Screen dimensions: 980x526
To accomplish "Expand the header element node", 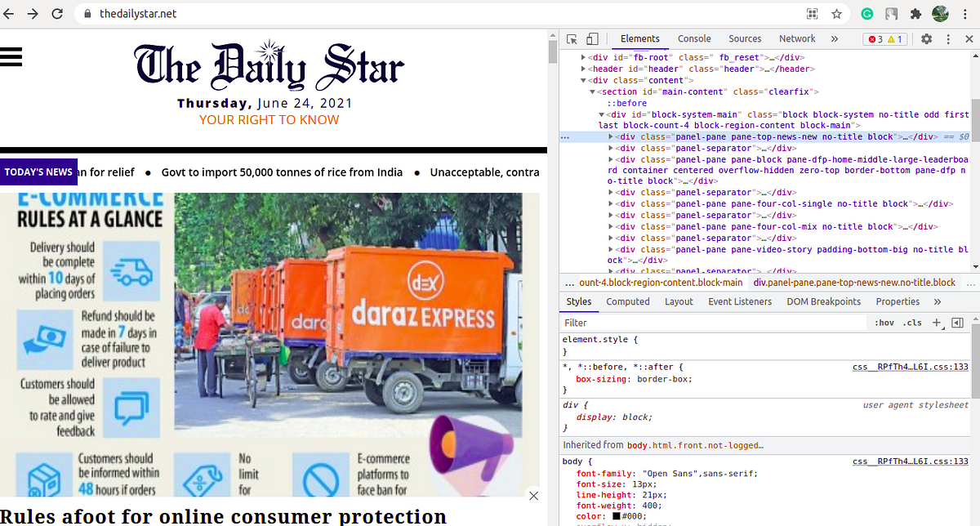I will coord(585,69).
